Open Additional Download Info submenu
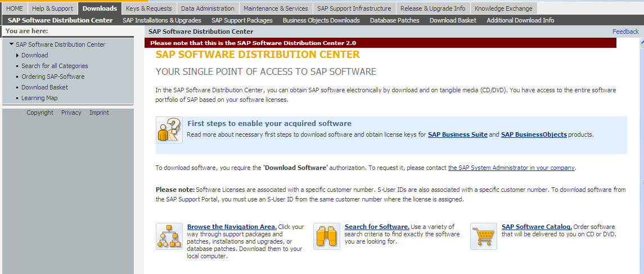644x274 pixels. (520, 20)
